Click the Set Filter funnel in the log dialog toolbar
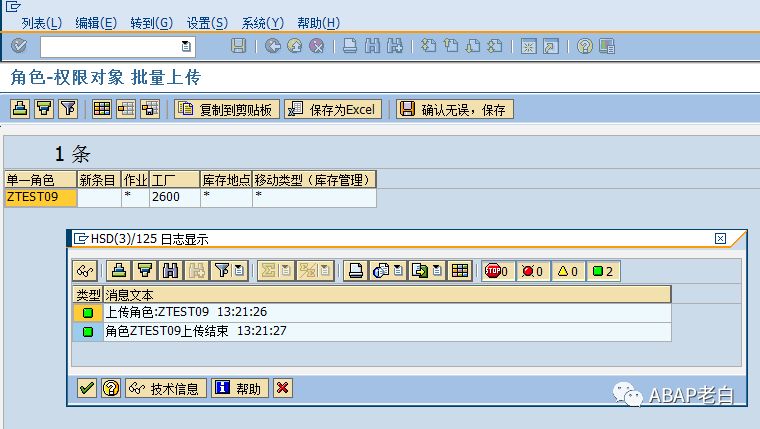Image resolution: width=760 pixels, height=429 pixels. point(222,270)
